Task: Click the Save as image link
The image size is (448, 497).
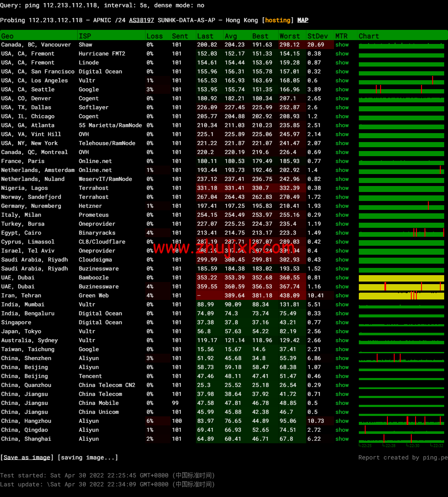Action: [x=27, y=457]
